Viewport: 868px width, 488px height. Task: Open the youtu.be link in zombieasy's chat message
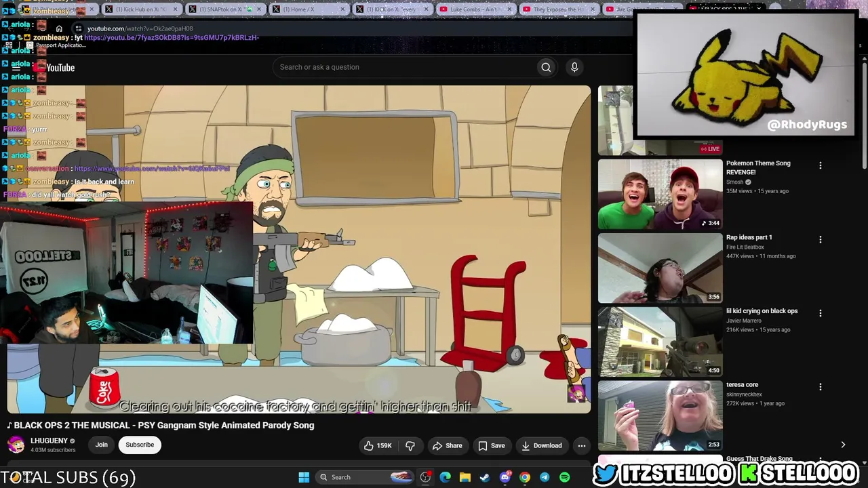pos(172,38)
